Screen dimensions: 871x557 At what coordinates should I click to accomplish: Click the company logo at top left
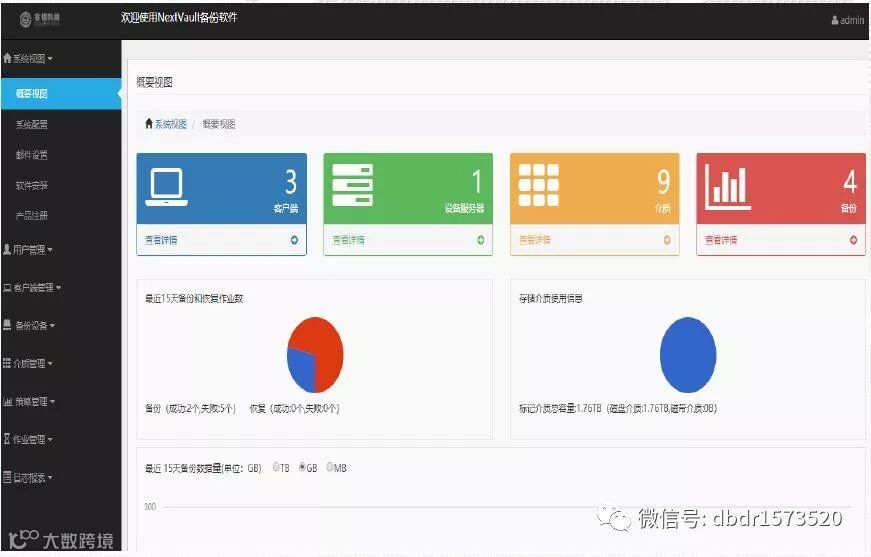pos(39,19)
